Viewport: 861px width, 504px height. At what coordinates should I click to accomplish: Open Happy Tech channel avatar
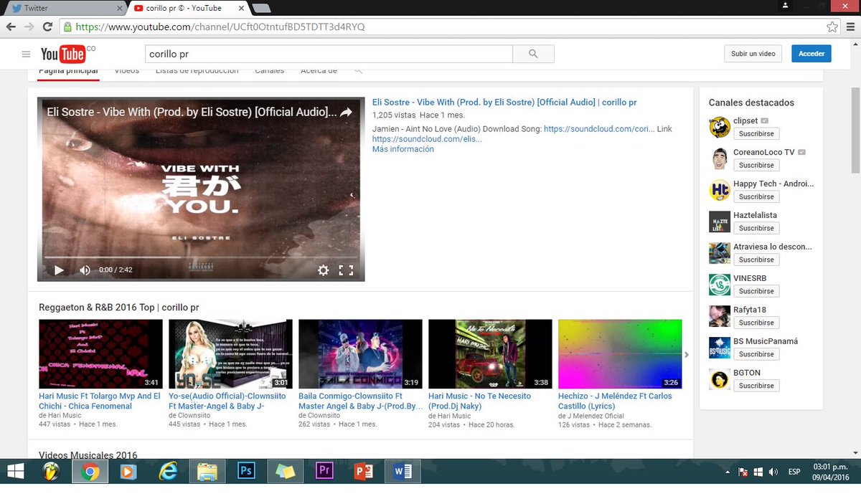click(x=720, y=191)
